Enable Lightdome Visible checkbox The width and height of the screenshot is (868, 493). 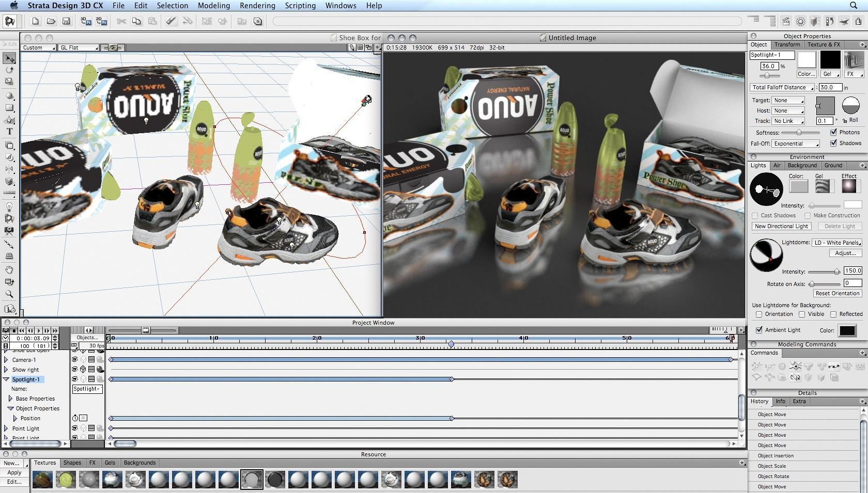pyautogui.click(x=802, y=314)
